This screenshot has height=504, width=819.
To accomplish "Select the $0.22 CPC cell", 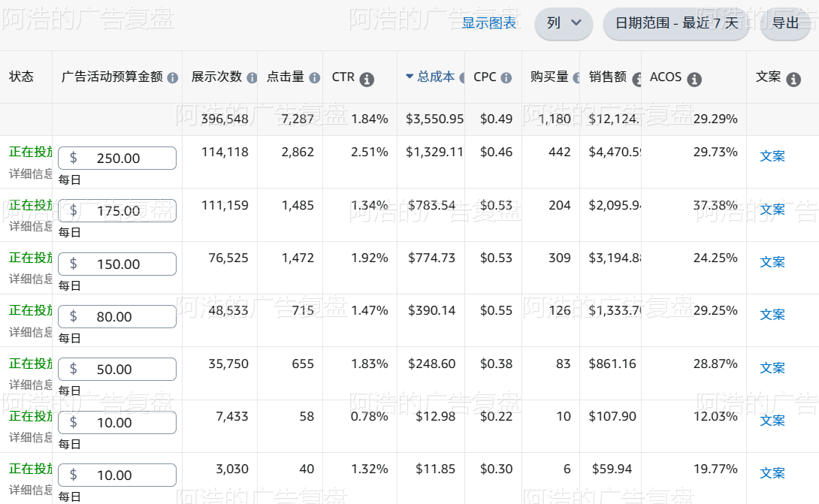I will tap(496, 416).
